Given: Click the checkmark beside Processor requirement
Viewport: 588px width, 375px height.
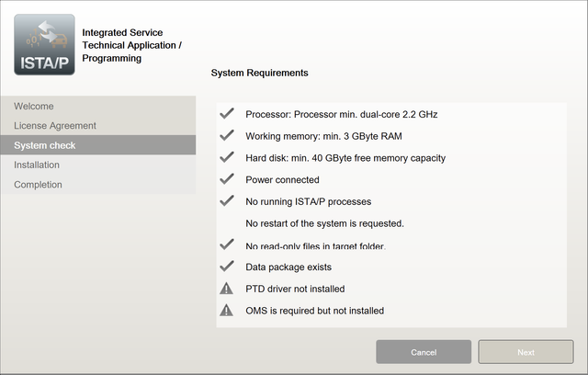Looking at the screenshot, I should [227, 114].
